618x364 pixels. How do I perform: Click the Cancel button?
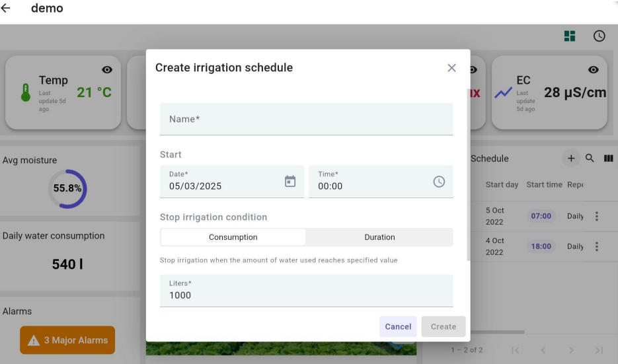pos(398,326)
